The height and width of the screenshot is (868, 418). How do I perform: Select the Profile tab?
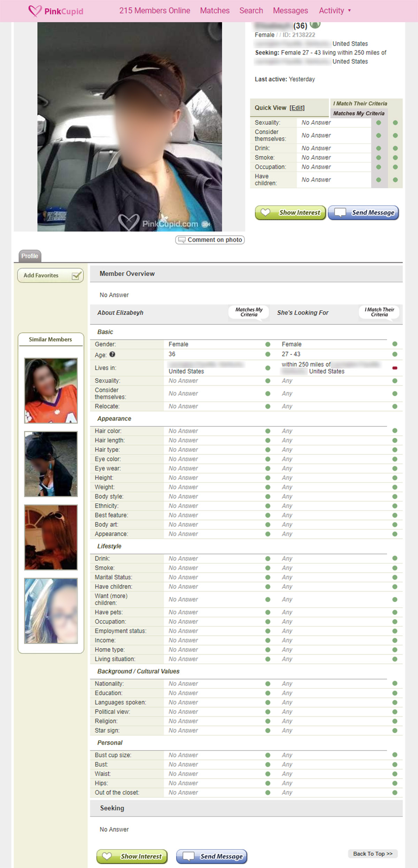tap(30, 256)
